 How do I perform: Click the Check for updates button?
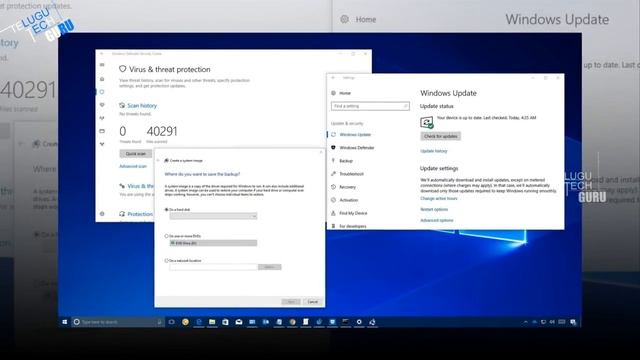[x=440, y=136]
